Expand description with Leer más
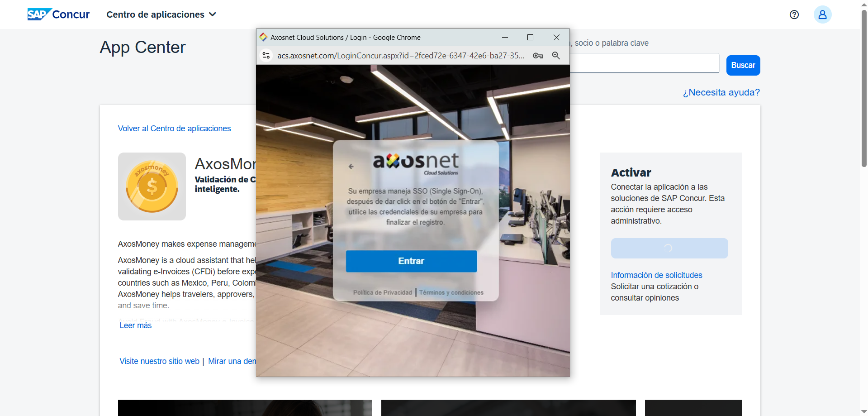The width and height of the screenshot is (868, 416). click(x=136, y=325)
